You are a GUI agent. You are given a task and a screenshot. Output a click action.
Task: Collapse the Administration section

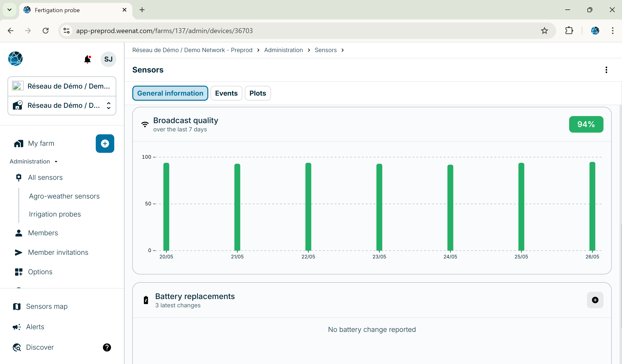tap(33, 161)
